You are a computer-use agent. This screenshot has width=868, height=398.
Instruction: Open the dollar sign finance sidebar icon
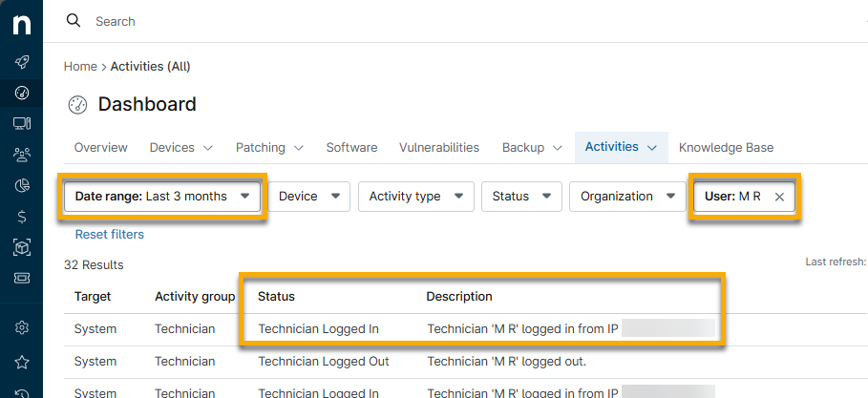click(x=21, y=216)
